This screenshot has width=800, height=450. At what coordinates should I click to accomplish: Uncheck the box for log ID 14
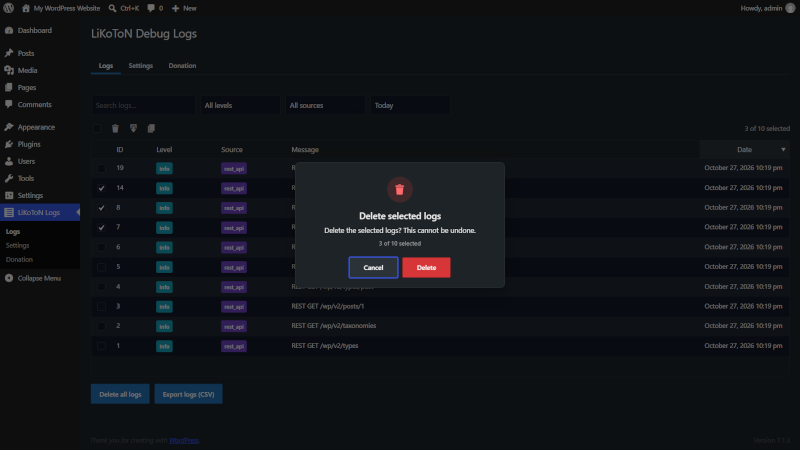[102, 188]
